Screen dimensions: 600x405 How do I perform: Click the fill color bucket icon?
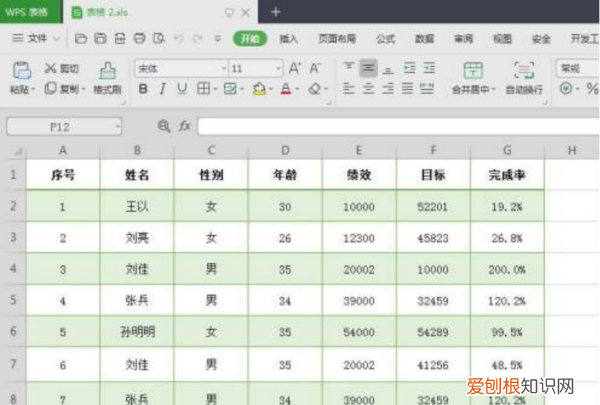click(x=259, y=89)
